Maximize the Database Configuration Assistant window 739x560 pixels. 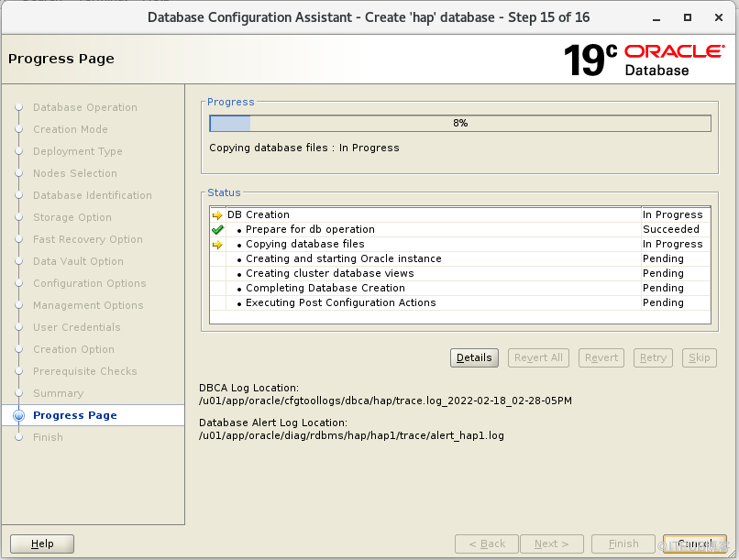pyautogui.click(x=688, y=17)
